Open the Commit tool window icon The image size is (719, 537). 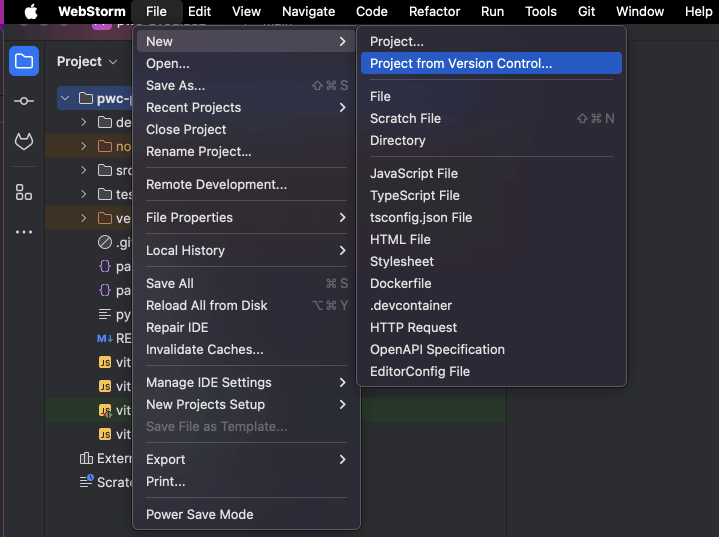(24, 102)
